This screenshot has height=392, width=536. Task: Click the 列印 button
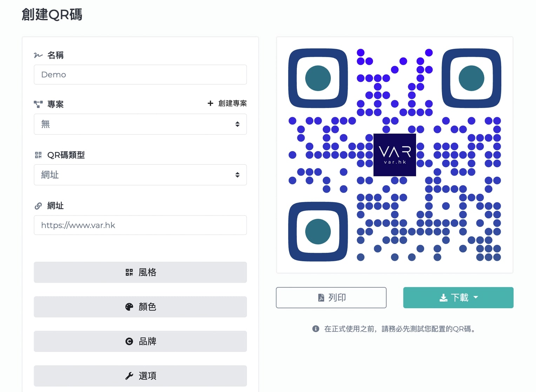click(331, 298)
